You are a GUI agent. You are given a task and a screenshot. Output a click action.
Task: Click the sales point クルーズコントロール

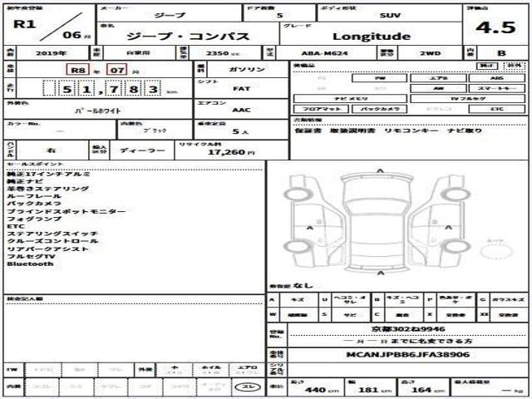[52, 241]
